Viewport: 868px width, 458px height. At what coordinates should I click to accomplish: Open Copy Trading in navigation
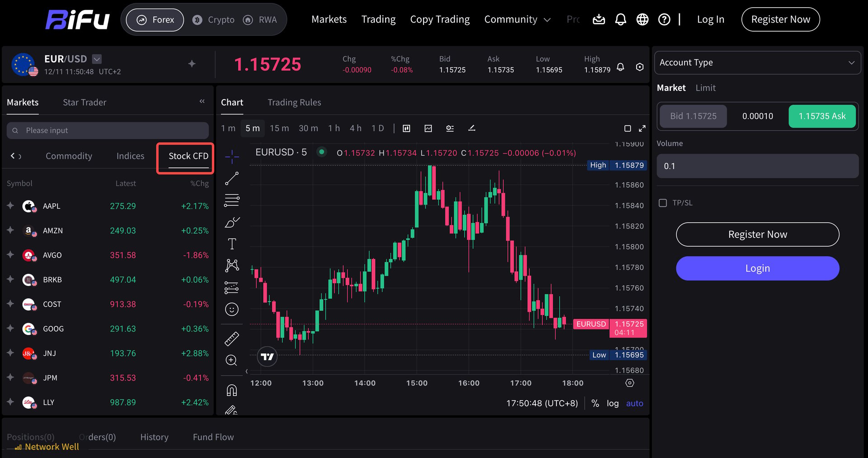click(x=440, y=19)
